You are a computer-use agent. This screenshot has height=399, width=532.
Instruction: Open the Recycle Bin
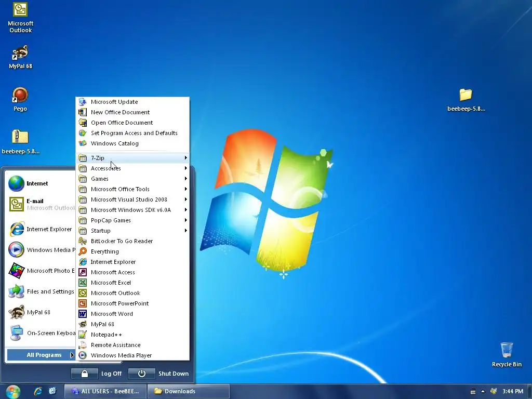(x=507, y=354)
